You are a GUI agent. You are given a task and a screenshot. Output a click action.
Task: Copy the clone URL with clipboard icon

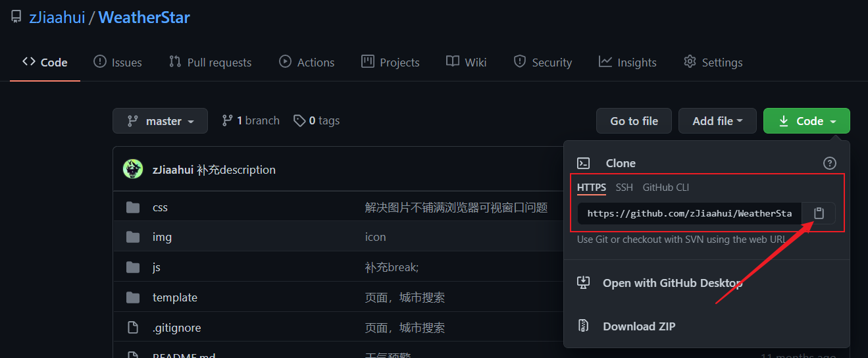(x=819, y=213)
